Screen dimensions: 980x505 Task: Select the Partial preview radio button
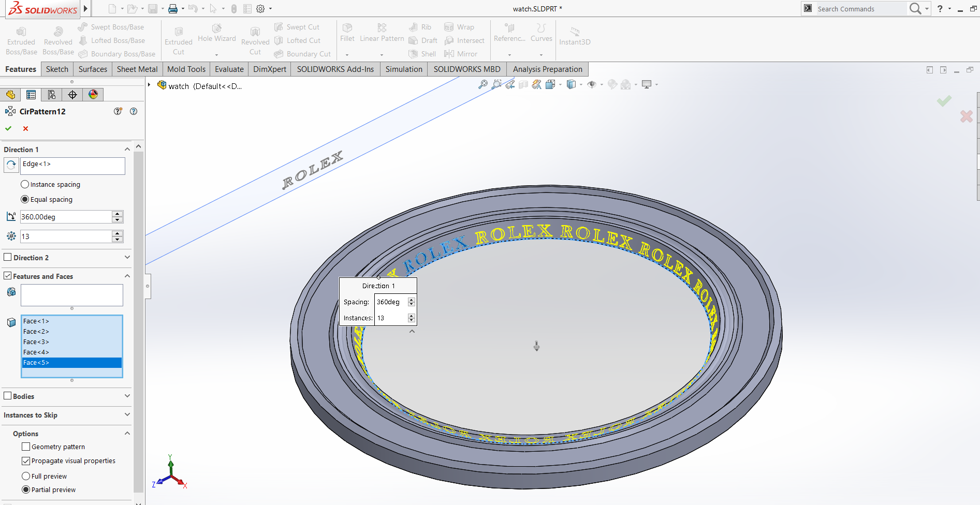(x=26, y=489)
